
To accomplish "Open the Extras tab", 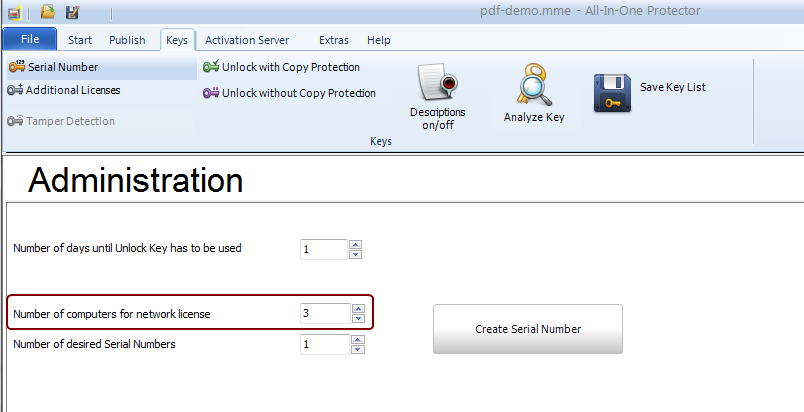I will click(334, 40).
